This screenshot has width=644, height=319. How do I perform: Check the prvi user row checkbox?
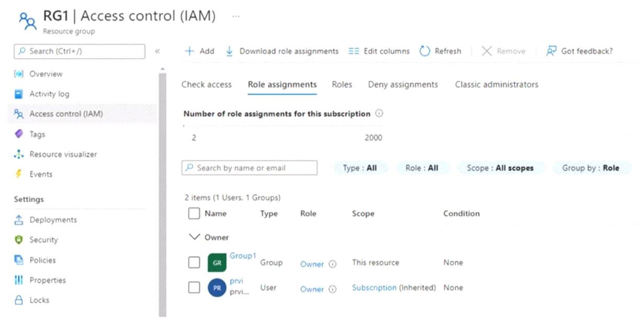(x=194, y=288)
